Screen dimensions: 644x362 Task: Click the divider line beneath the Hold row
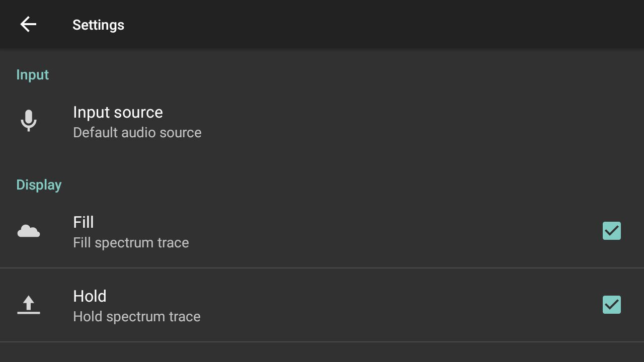tap(322, 342)
